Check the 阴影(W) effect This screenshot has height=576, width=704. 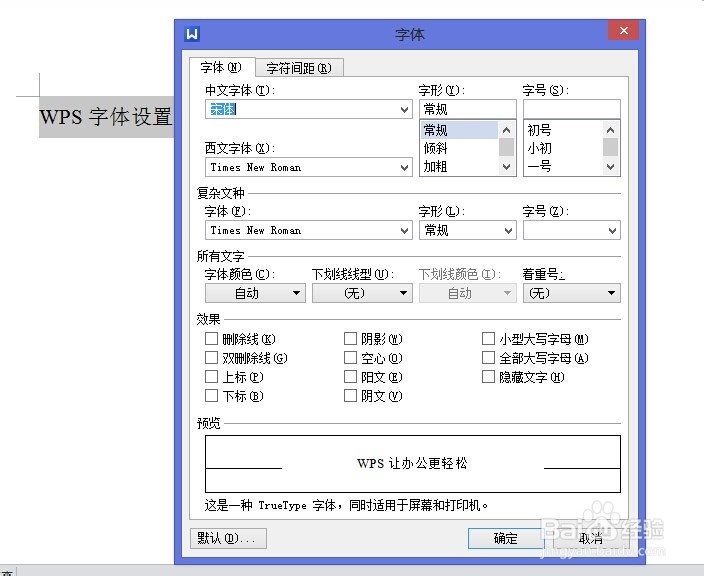350,339
